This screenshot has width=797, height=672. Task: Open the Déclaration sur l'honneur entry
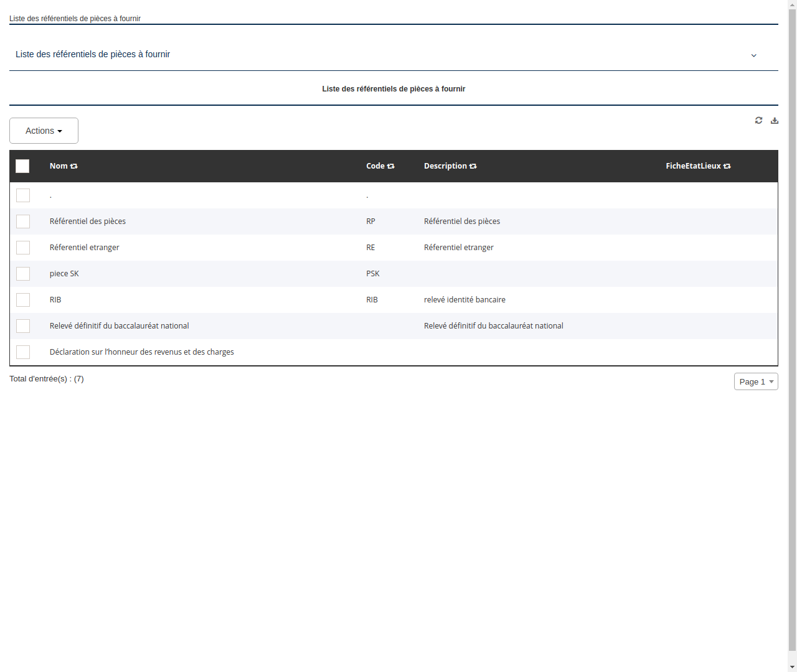[x=142, y=352]
